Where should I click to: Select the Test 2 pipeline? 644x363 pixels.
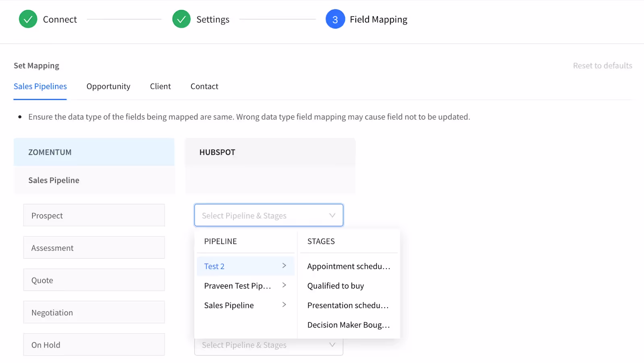point(246,266)
